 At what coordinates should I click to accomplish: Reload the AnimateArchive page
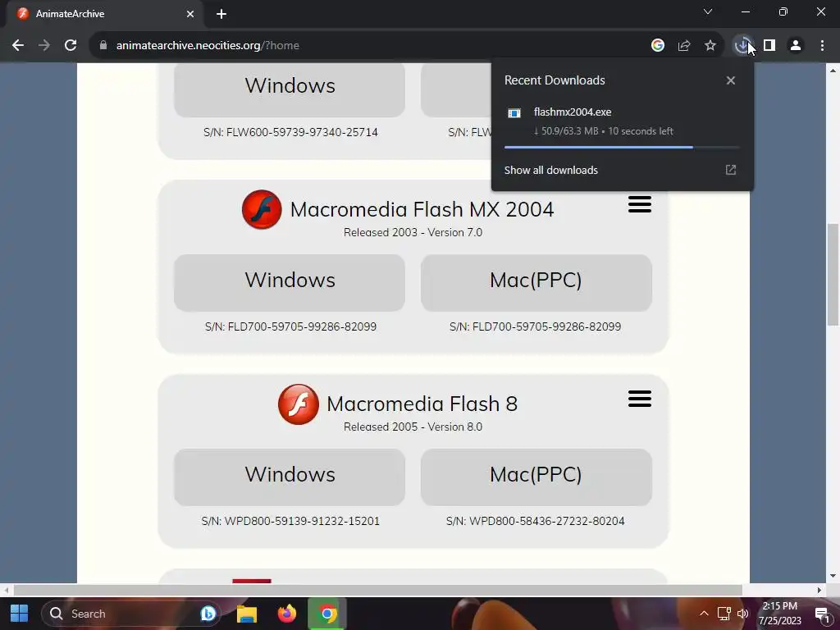coord(71,46)
